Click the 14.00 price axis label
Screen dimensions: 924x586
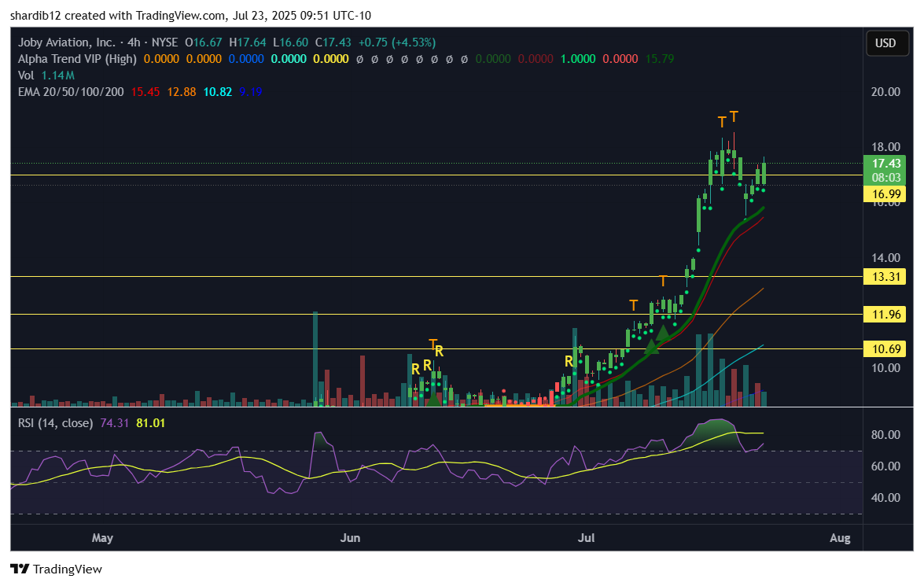tap(885, 258)
